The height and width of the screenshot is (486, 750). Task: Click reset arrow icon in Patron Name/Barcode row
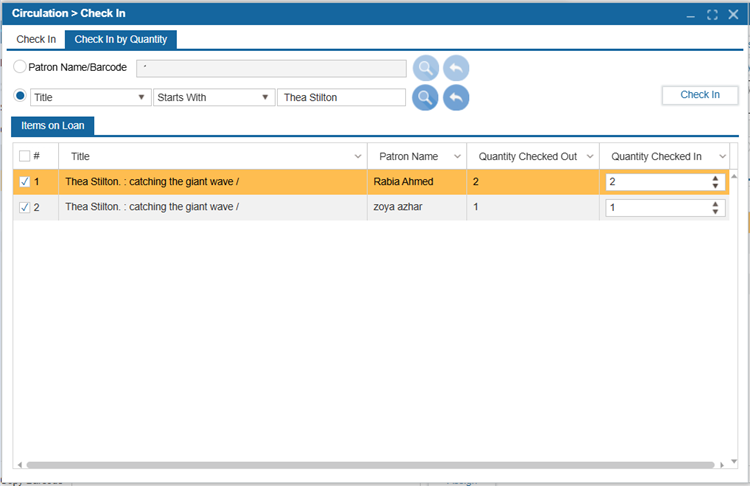[x=456, y=68]
